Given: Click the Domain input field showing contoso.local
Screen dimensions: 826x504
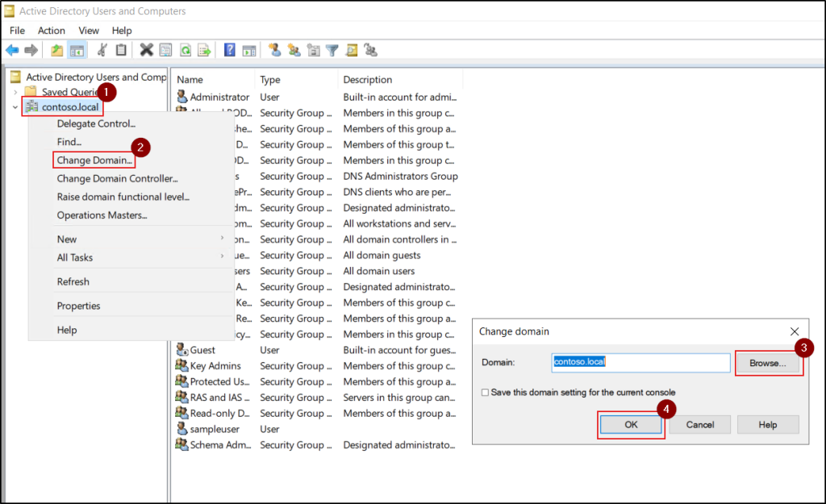Looking at the screenshot, I should tap(640, 363).
